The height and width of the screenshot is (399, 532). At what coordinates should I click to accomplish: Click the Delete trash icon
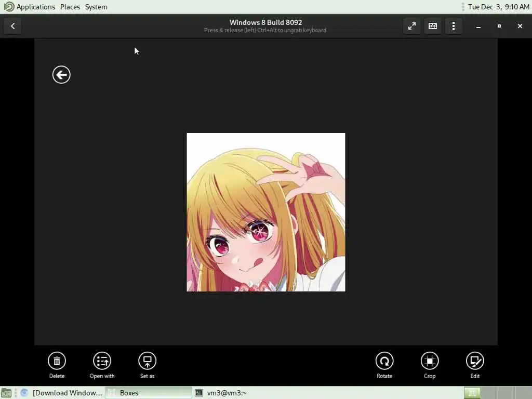[x=57, y=361]
